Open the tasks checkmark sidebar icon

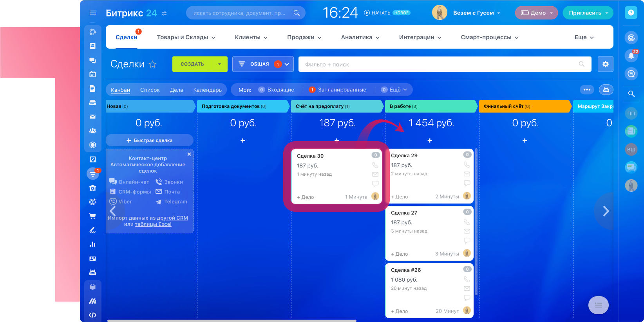(x=92, y=159)
